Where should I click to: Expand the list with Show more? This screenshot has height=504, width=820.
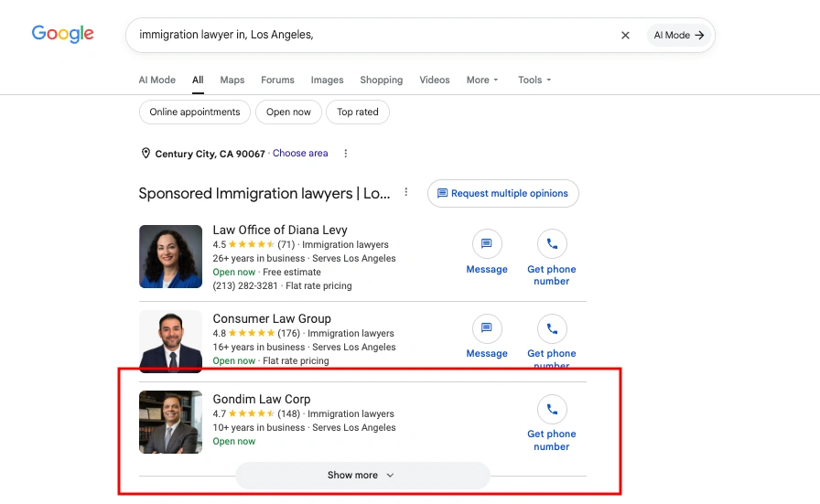point(362,476)
